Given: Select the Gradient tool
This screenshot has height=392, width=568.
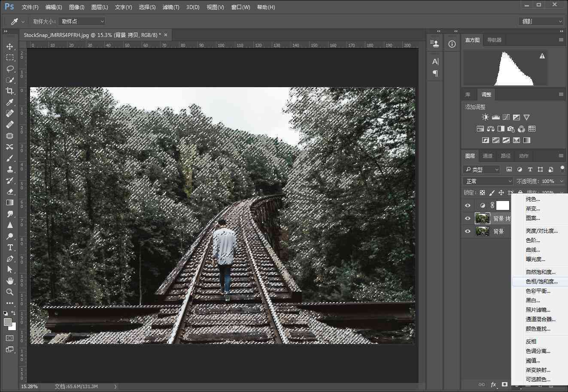Looking at the screenshot, I should (x=10, y=203).
